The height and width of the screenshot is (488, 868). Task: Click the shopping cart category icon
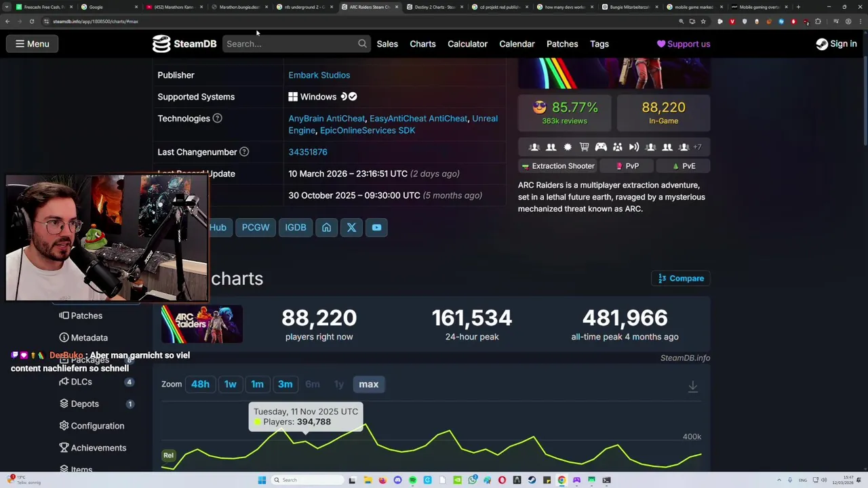584,147
